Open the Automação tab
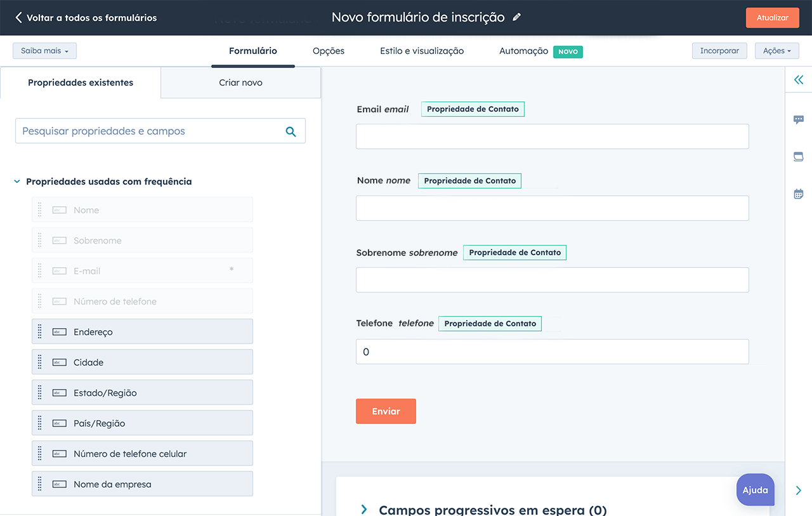 click(x=523, y=51)
